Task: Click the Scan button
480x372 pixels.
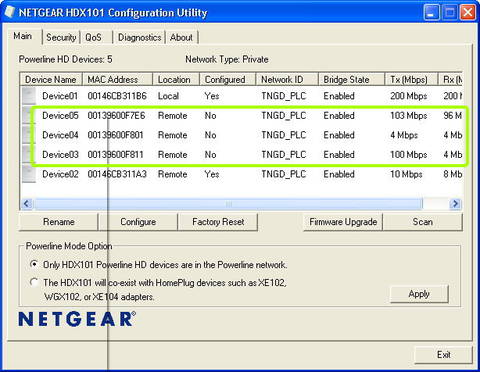Action: pyautogui.click(x=423, y=222)
